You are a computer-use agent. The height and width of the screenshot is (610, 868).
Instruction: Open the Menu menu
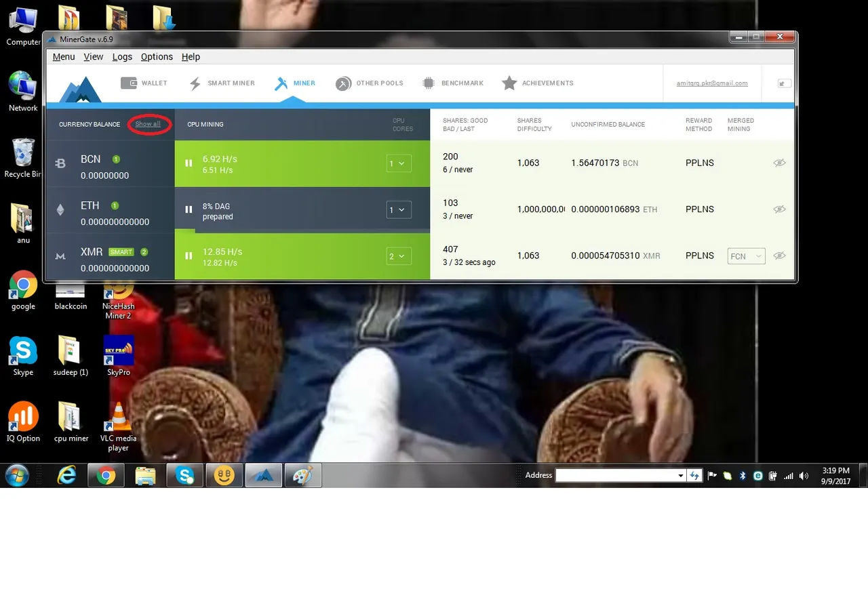pyautogui.click(x=64, y=57)
